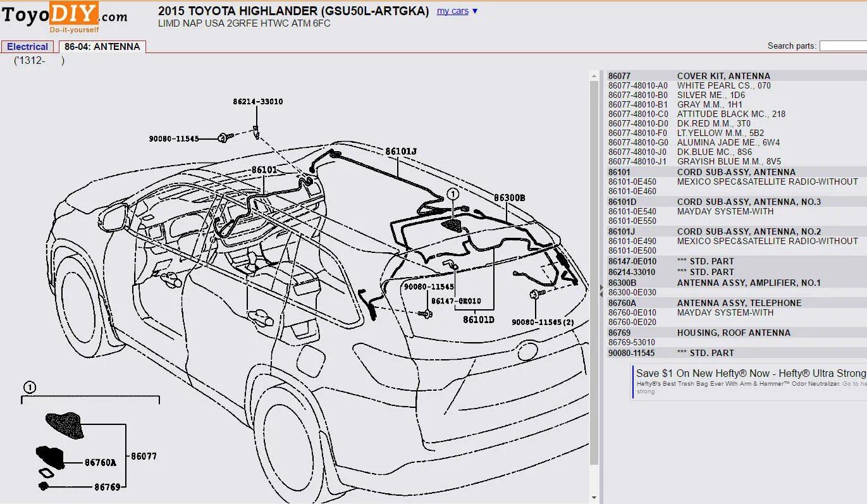Select part label 86101J in diagram

(x=401, y=151)
